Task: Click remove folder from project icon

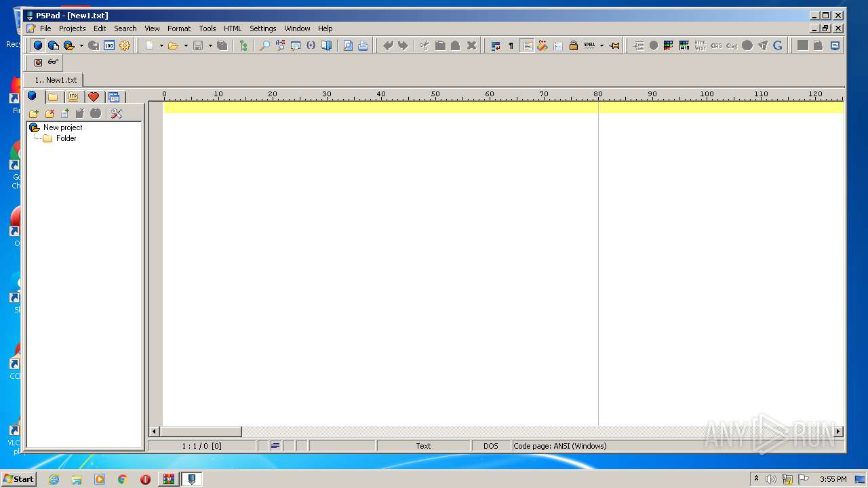Action: click(x=49, y=113)
